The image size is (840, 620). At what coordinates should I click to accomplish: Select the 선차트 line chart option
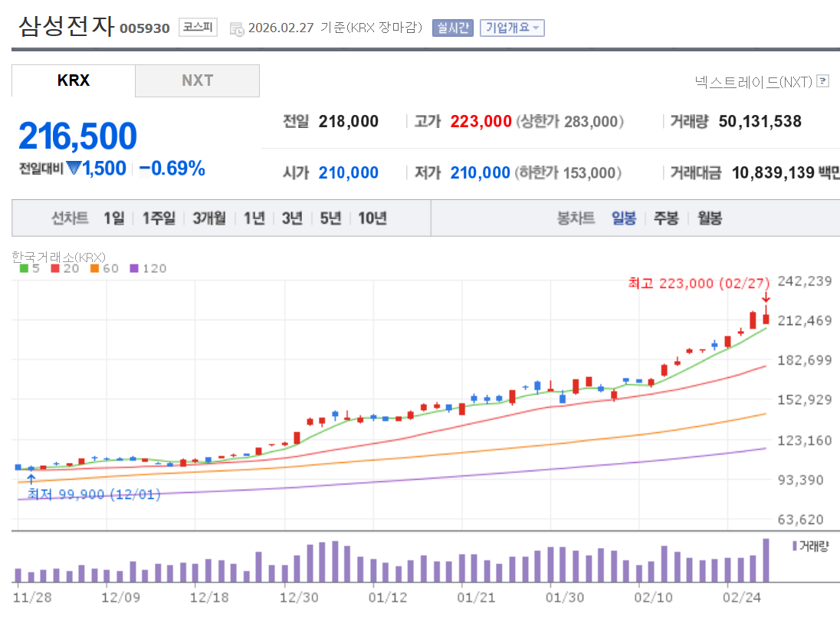[71, 218]
